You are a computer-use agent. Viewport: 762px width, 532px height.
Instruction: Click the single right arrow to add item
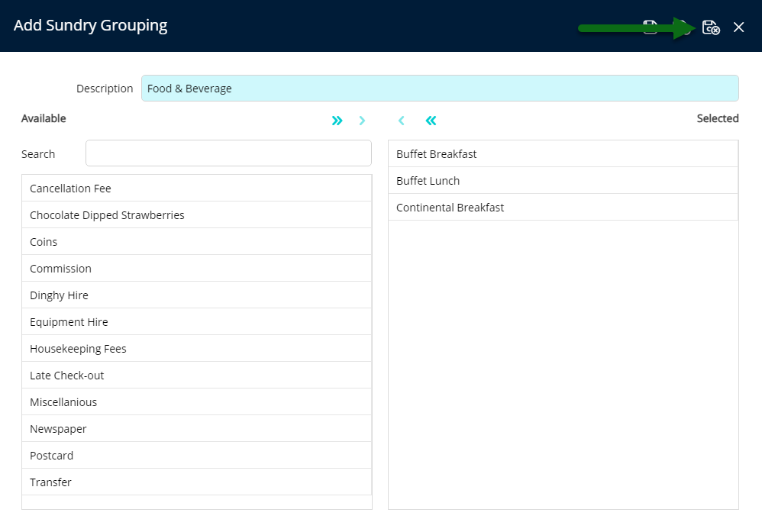click(x=362, y=121)
